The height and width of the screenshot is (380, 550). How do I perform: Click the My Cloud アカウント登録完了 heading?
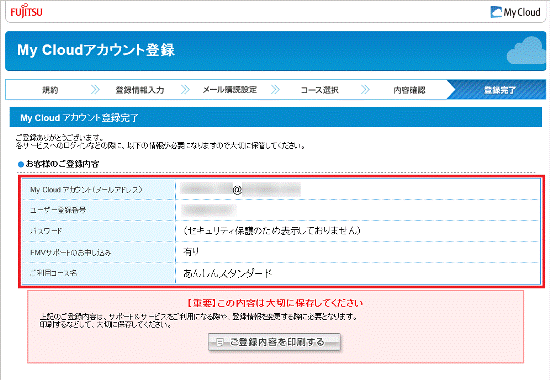click(79, 118)
